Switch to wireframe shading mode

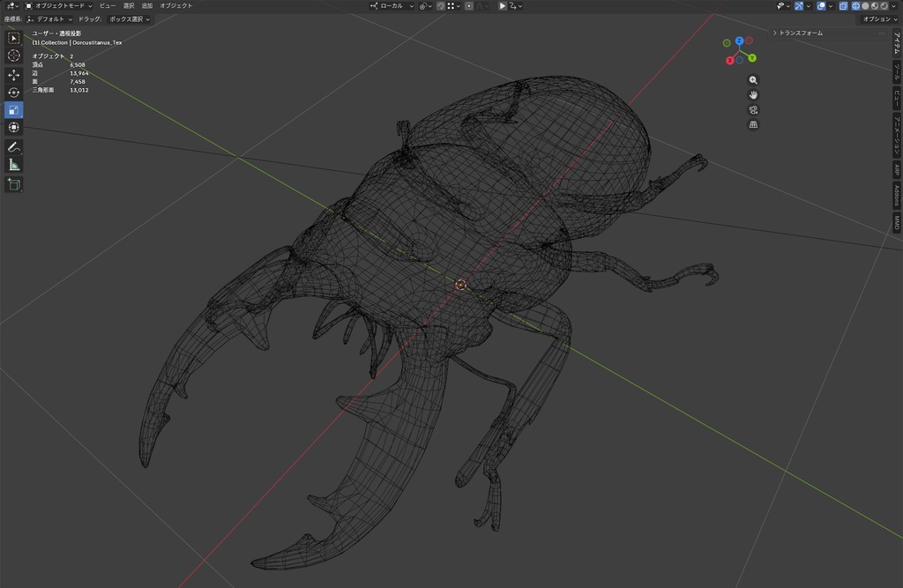pyautogui.click(x=855, y=6)
